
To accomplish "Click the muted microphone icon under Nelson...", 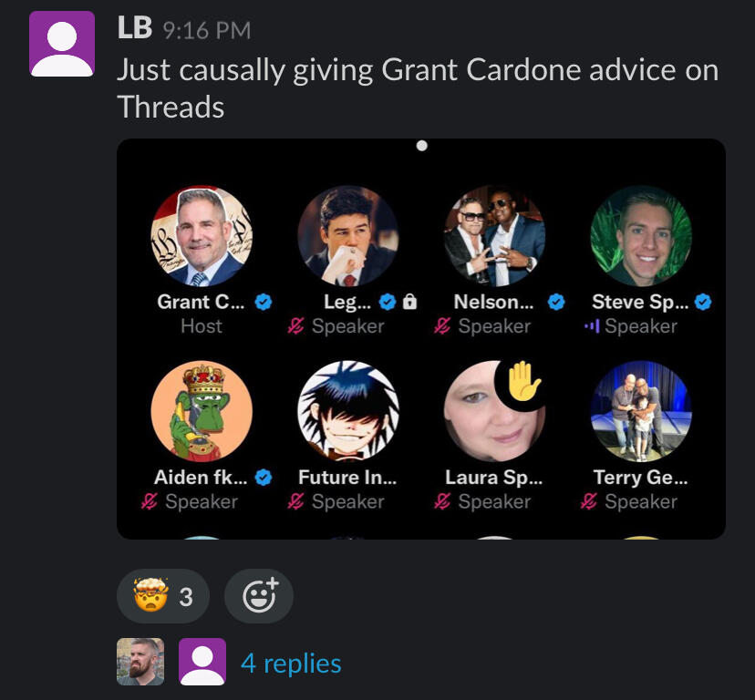I will pyautogui.click(x=442, y=326).
